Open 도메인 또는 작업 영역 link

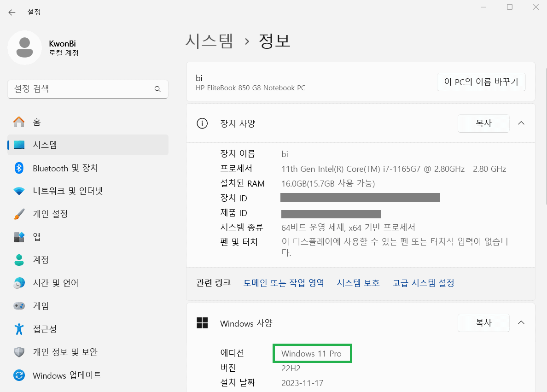284,283
